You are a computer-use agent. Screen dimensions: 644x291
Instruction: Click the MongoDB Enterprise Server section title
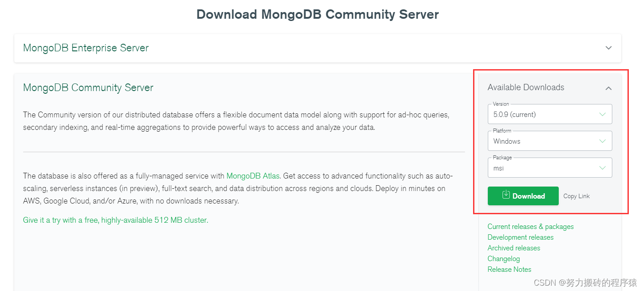point(86,48)
